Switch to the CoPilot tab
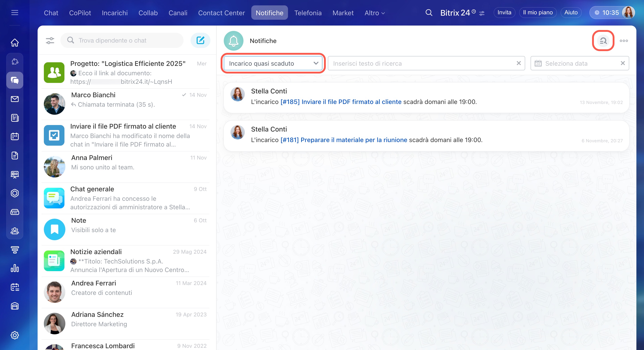The width and height of the screenshot is (644, 350). click(80, 13)
